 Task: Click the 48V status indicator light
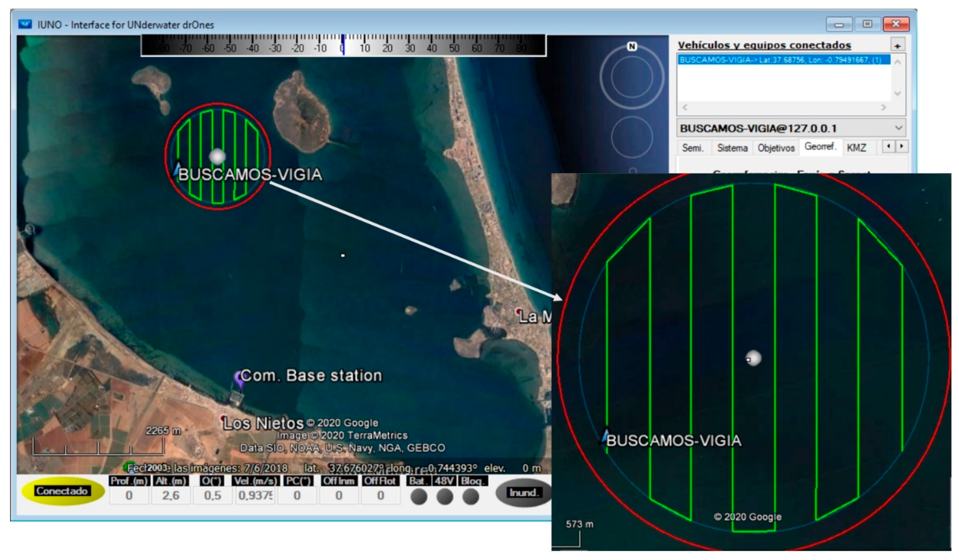pyautogui.click(x=444, y=496)
